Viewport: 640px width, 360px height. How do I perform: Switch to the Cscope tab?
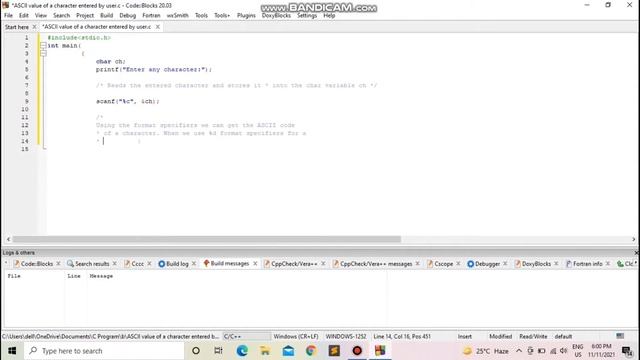click(440, 264)
